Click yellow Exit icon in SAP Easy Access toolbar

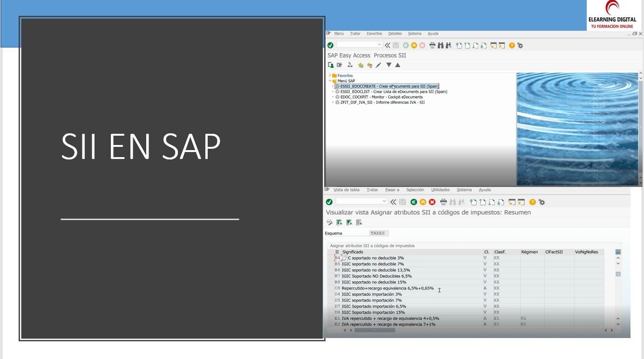pos(414,45)
